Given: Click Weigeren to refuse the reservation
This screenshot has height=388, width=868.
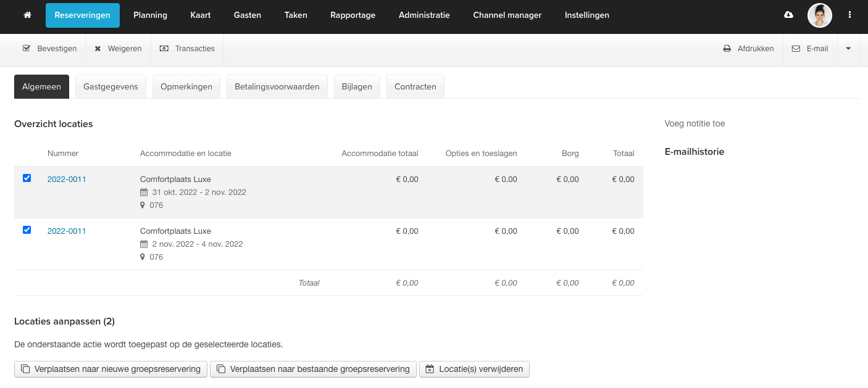Looking at the screenshot, I should [x=118, y=49].
